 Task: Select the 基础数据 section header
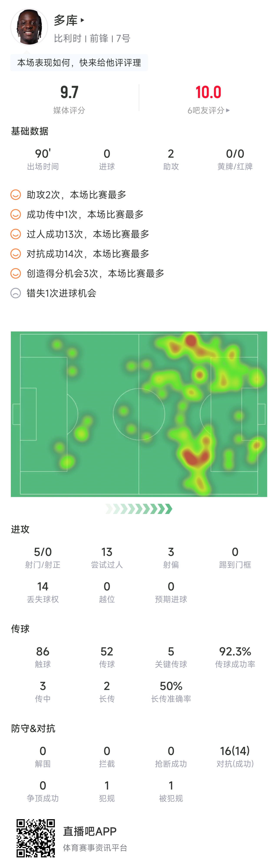click(30, 131)
